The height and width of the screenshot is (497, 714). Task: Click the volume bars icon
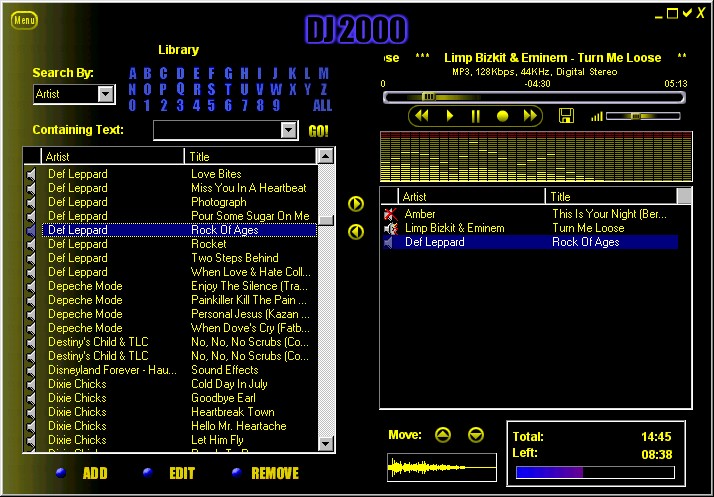click(x=597, y=117)
